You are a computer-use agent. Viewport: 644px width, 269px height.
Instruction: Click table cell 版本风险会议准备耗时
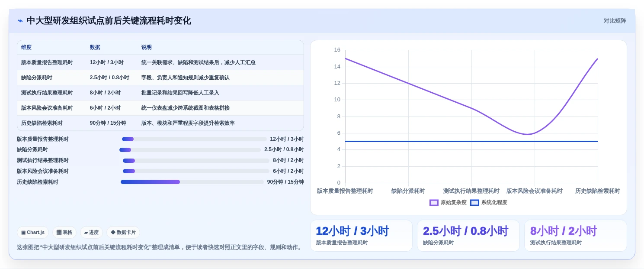(47, 108)
